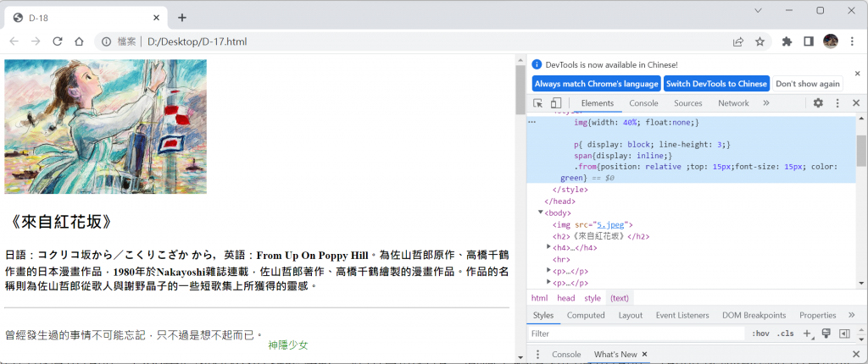Expand the first p element node

click(x=549, y=271)
